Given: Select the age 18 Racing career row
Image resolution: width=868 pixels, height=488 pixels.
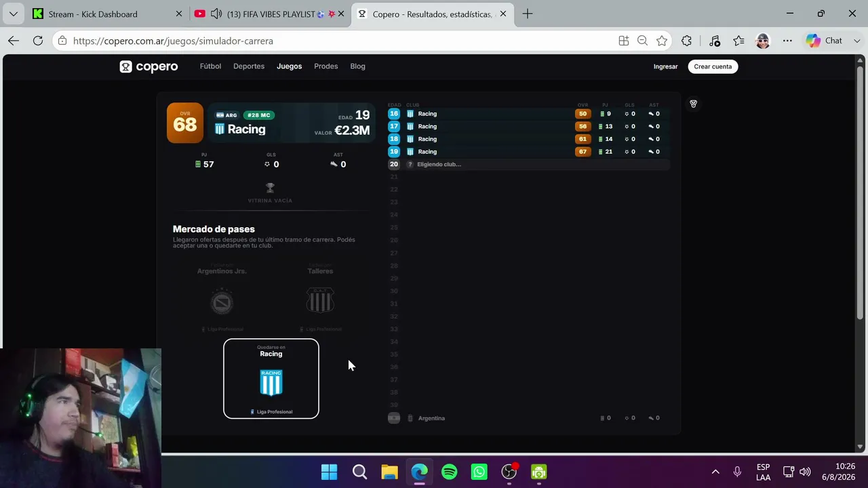Looking at the screenshot, I should [529, 139].
